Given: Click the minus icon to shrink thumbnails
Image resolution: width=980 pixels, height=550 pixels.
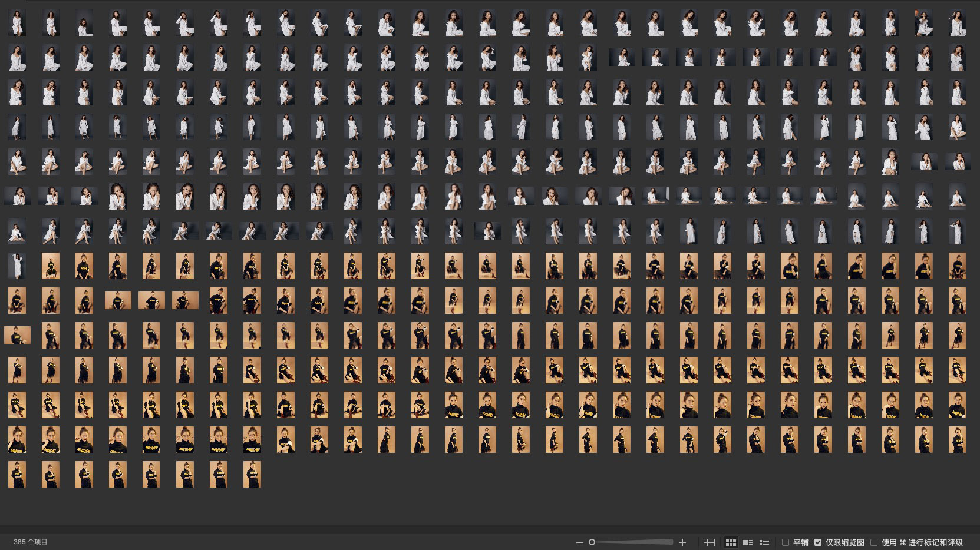Looking at the screenshot, I should pyautogui.click(x=579, y=542).
